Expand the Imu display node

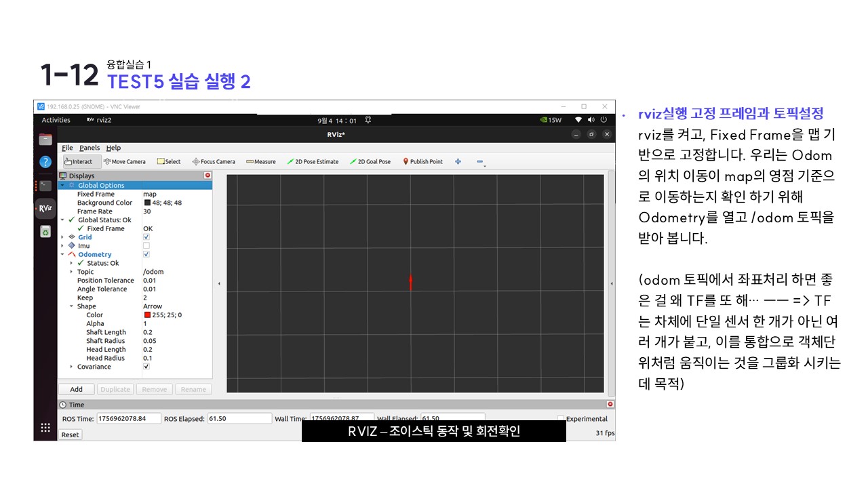(62, 246)
